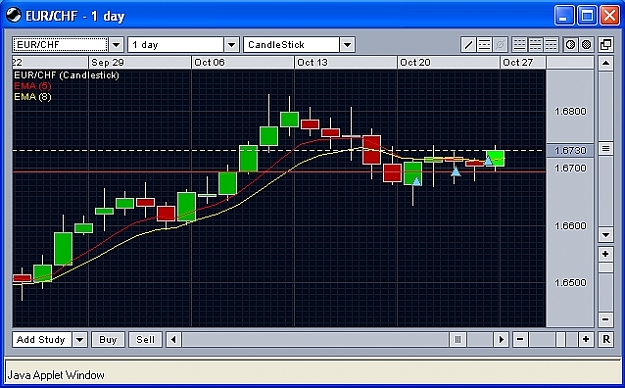The height and width of the screenshot is (388, 625).
Task: Select the parallel horizontal lines drawing tool
Action: pos(484,45)
